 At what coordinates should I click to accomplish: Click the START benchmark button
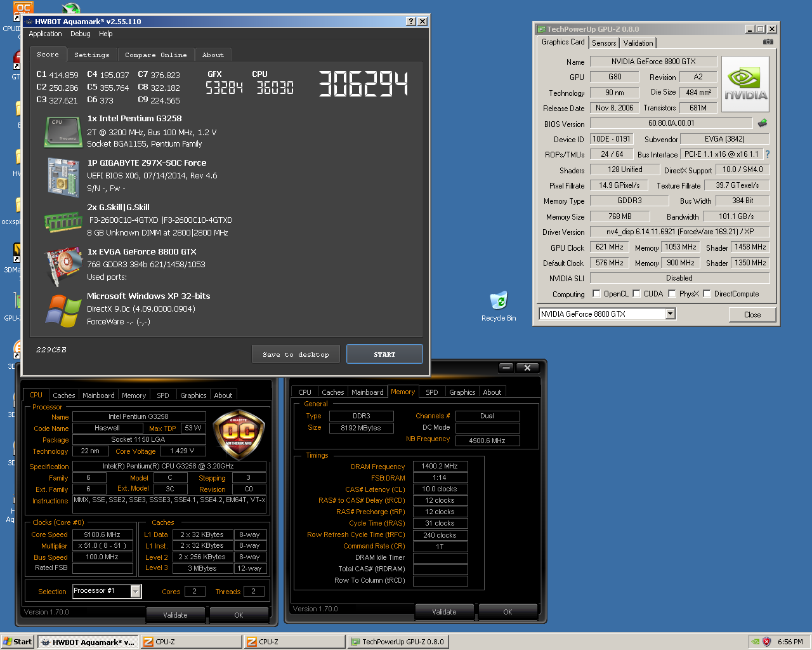(x=384, y=354)
